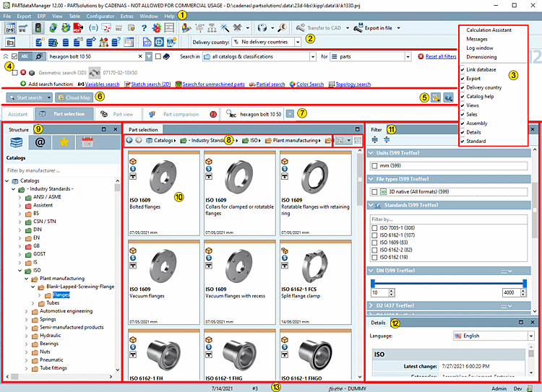Viewport: 542px width, 392px height.
Task: Click the book icon beside search field
Action: pyautogui.click(x=166, y=56)
